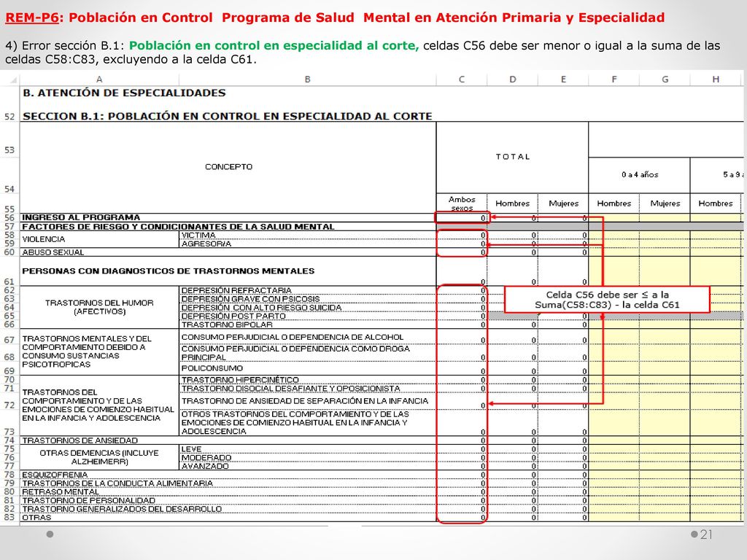
Task: Click 'TRASTORNO DISOCIAL DESAFIANTE Y OPOSICIONISTA' cell
Action: click(x=308, y=388)
